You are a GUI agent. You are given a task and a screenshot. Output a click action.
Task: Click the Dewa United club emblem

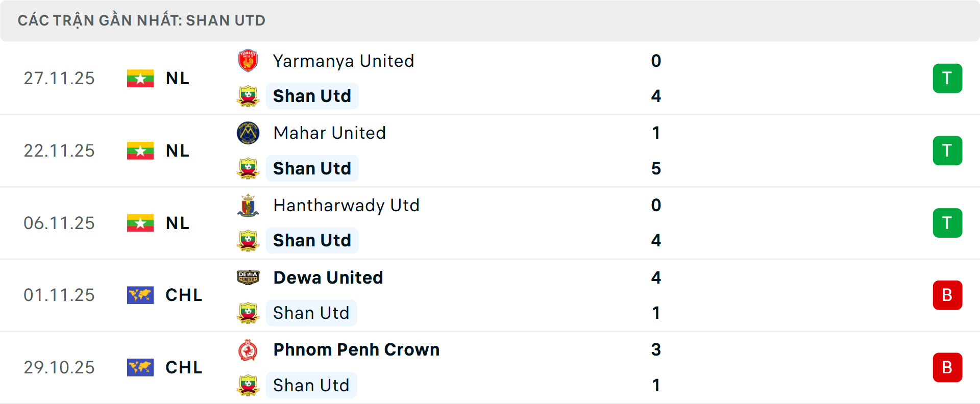[x=249, y=277]
